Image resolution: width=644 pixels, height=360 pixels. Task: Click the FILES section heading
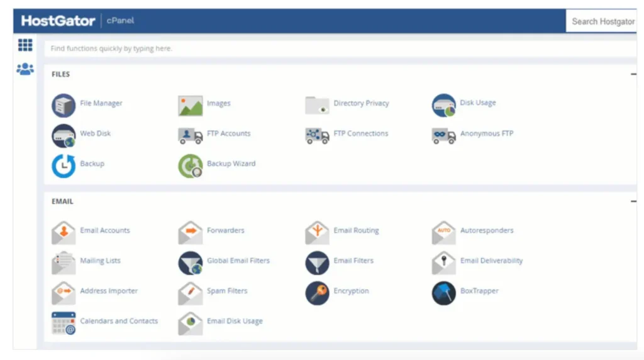(x=60, y=74)
